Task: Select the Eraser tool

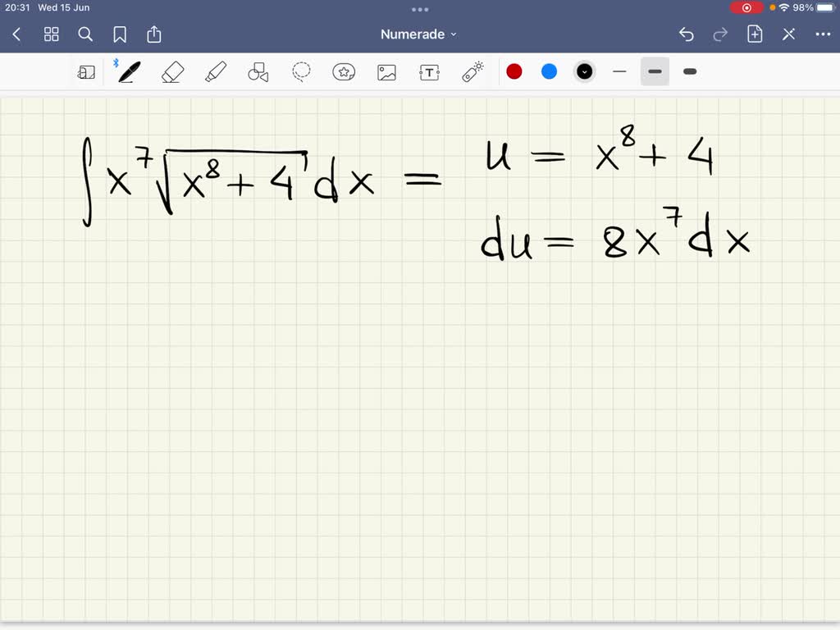Action: point(172,71)
